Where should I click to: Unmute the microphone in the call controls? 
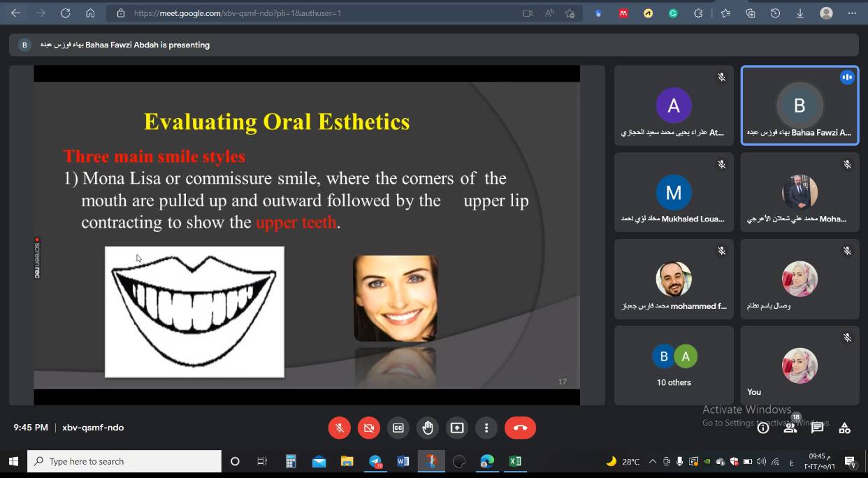pos(340,428)
